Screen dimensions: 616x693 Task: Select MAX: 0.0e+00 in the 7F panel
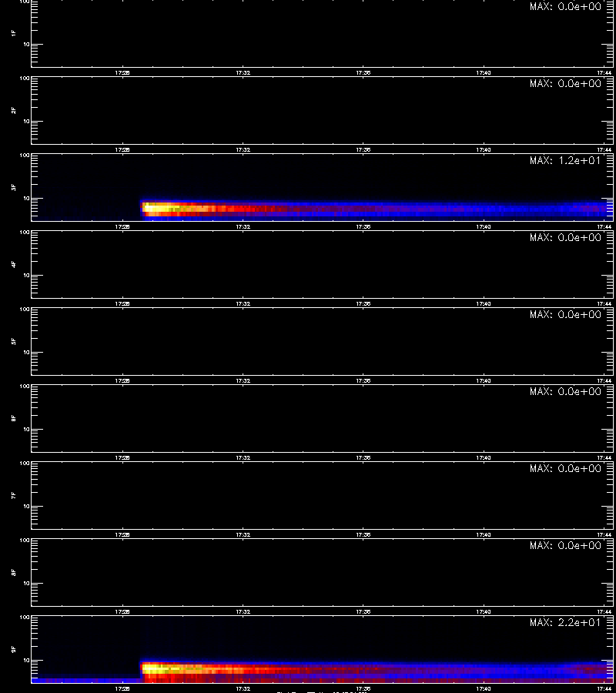click(565, 468)
